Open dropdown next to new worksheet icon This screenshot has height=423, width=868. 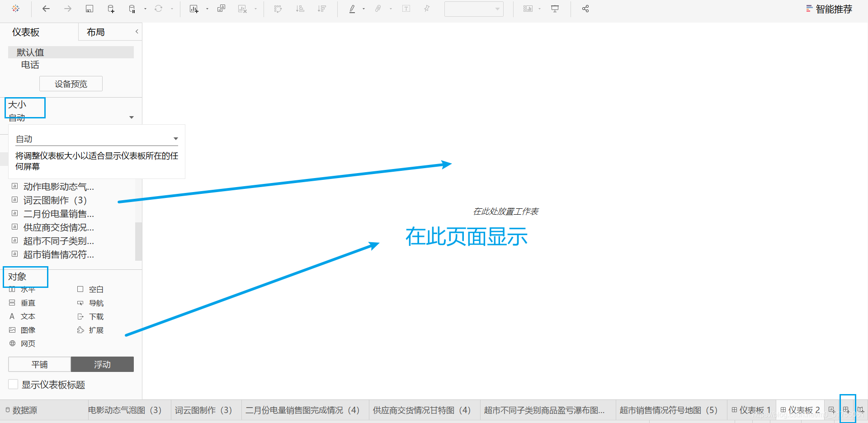207,9
